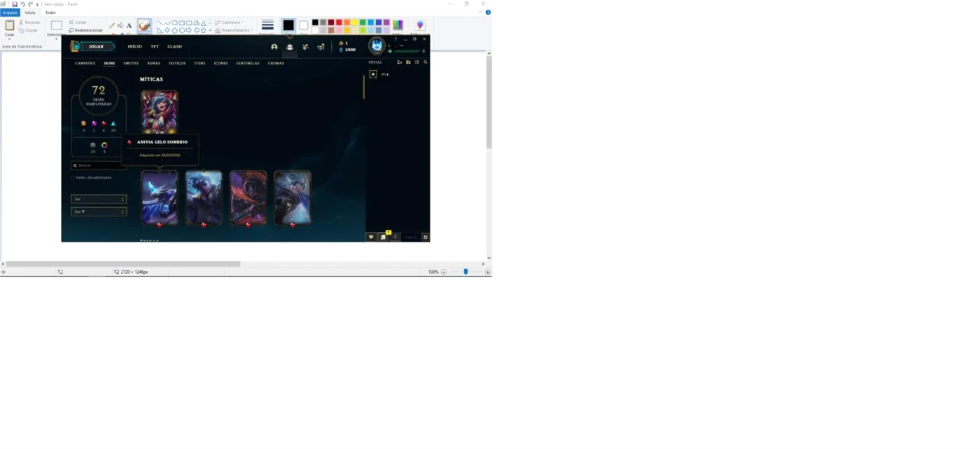Click the summoner avatar portrait
This screenshot has height=449, width=980.
pyautogui.click(x=377, y=47)
